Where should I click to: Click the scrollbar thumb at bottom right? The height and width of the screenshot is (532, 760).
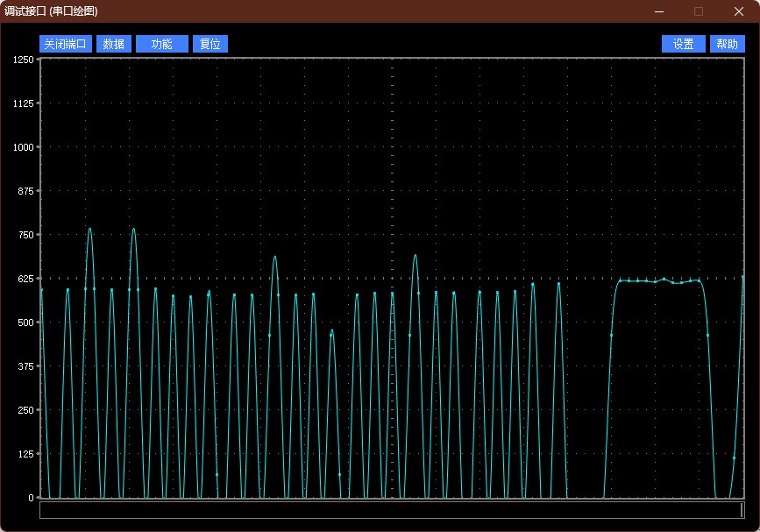[742, 510]
